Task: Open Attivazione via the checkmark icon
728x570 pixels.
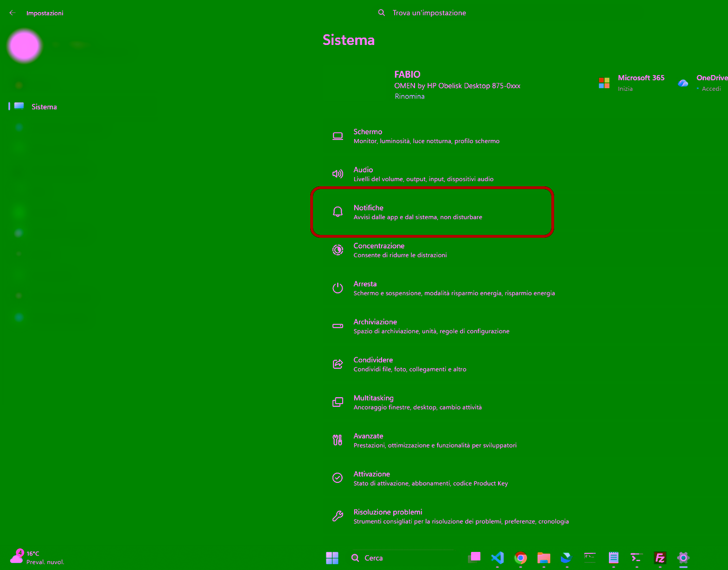Action: click(x=338, y=478)
